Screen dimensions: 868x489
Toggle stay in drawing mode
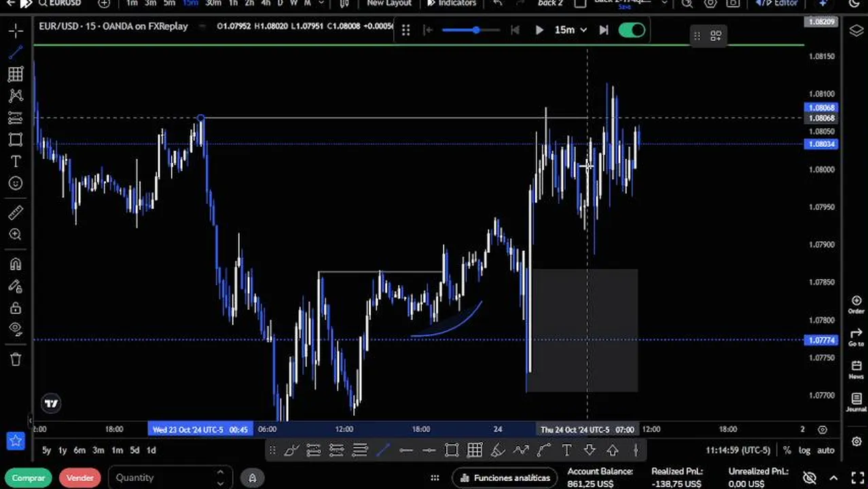[16, 286]
